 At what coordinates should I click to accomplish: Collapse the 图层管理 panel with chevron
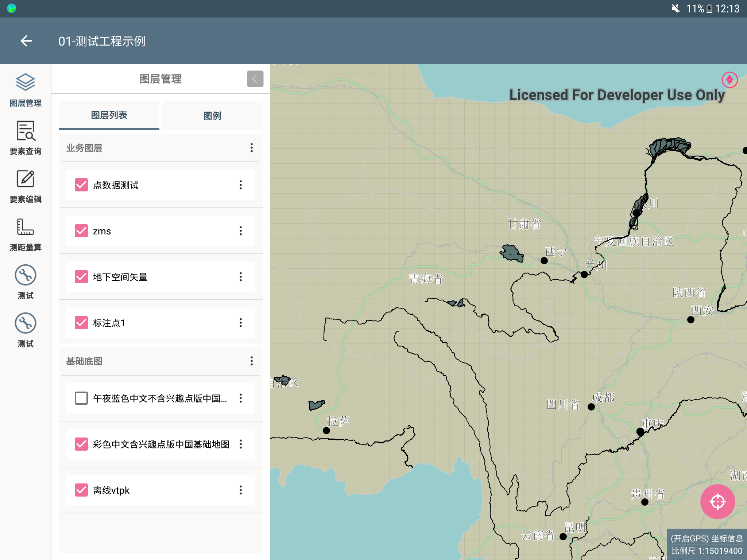(255, 79)
